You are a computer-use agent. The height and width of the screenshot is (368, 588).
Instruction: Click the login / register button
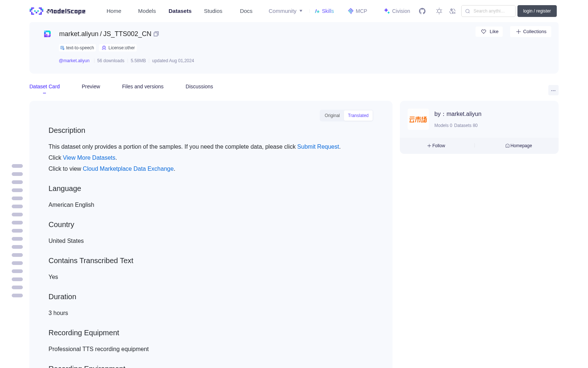[x=537, y=11]
